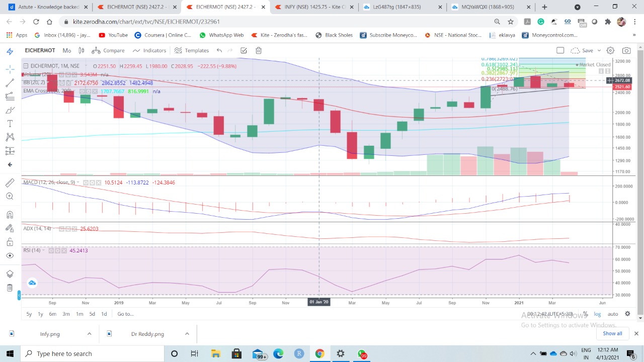Select the 6m time range

(52, 314)
